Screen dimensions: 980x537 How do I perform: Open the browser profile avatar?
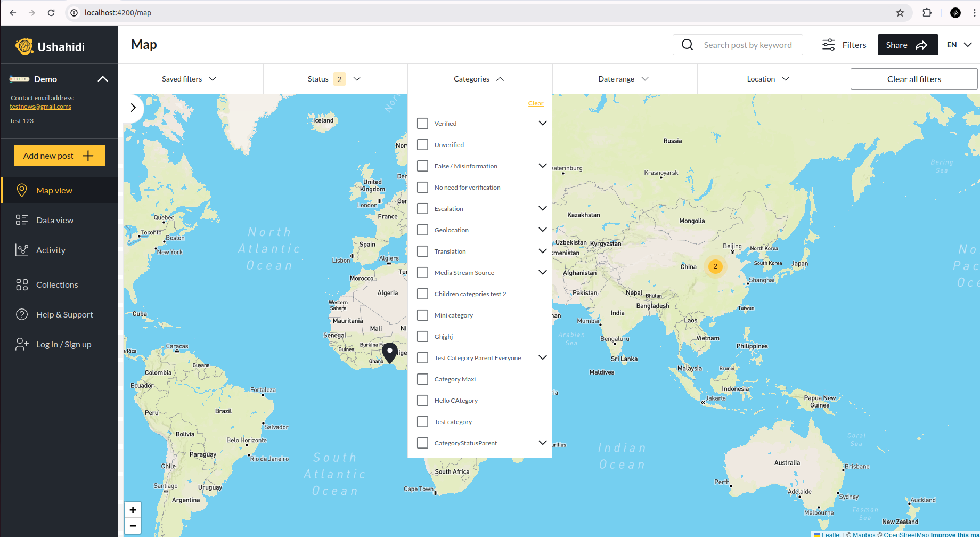[956, 13]
